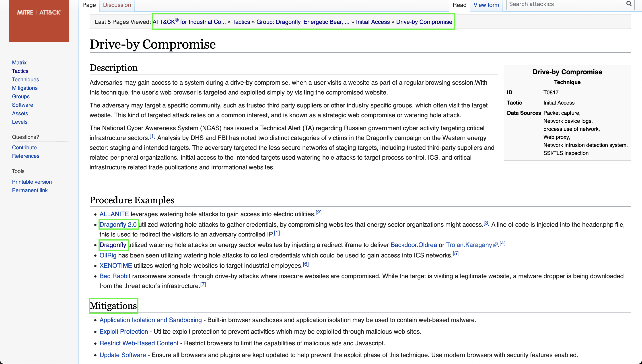Click into the Search attackics field
This screenshot has width=642, height=364.
tap(565, 4)
